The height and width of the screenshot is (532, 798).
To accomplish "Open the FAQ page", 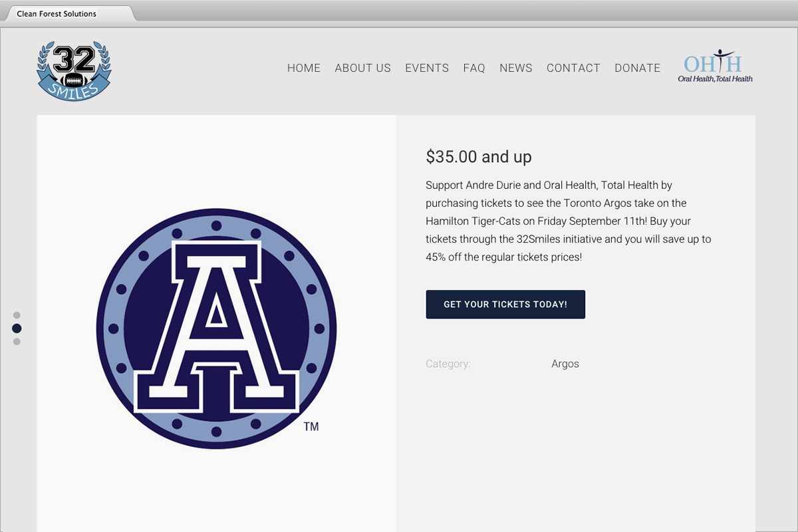I will click(x=474, y=68).
